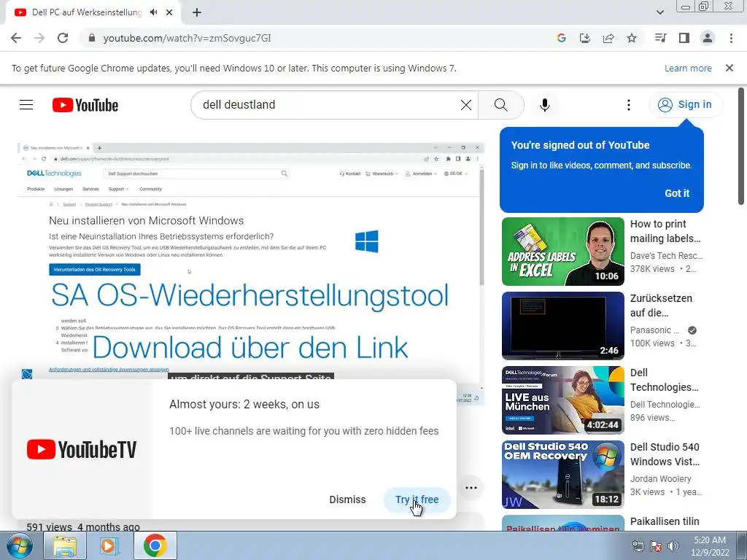This screenshot has width=747, height=560.
Task: Click the taskbar clock 5:20 AM
Action: click(710, 545)
